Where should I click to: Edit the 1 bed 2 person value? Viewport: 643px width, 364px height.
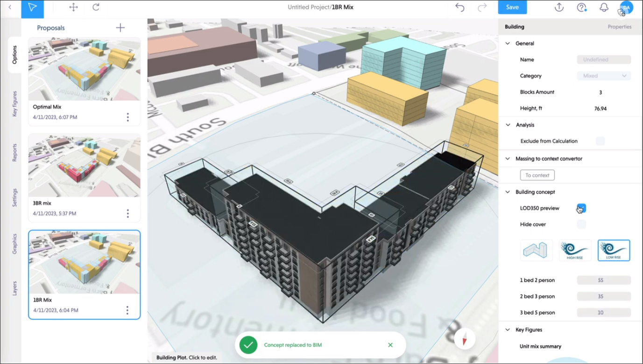click(x=604, y=280)
